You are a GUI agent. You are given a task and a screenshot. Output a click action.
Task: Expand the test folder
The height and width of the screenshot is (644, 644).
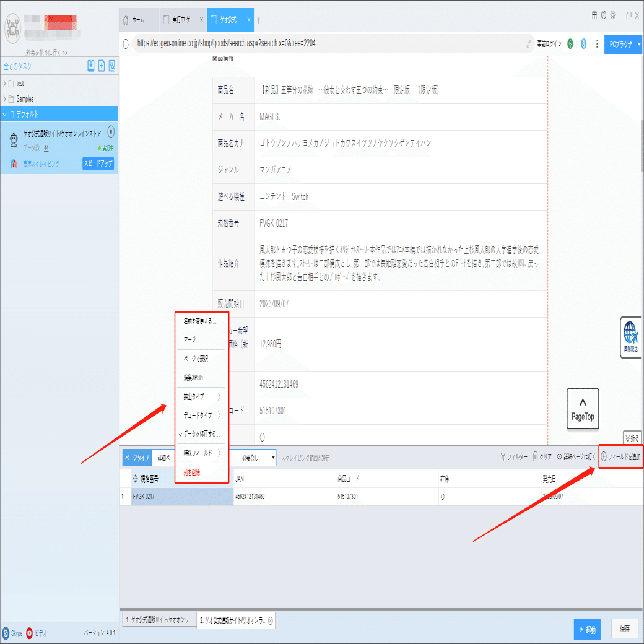point(4,84)
